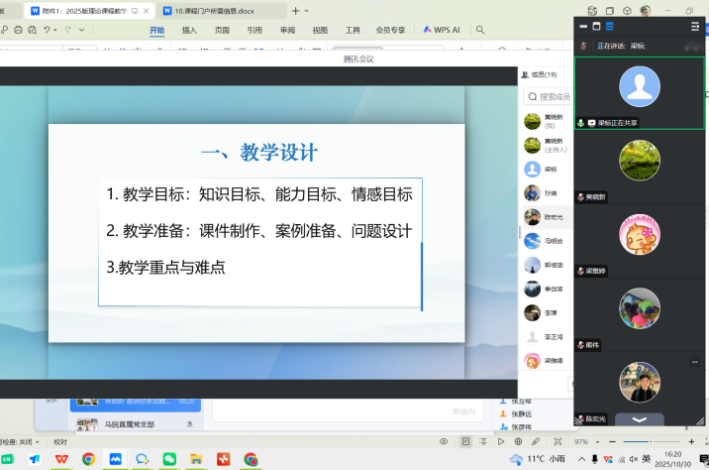Open the undo history dropdown arrow
This screenshot has width=709, height=470.
coord(55,30)
